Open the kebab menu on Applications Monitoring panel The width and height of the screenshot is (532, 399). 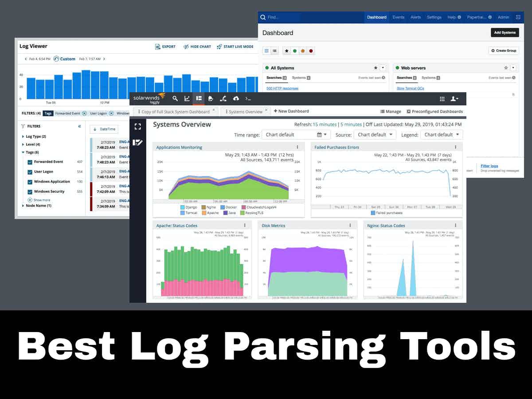(297, 147)
